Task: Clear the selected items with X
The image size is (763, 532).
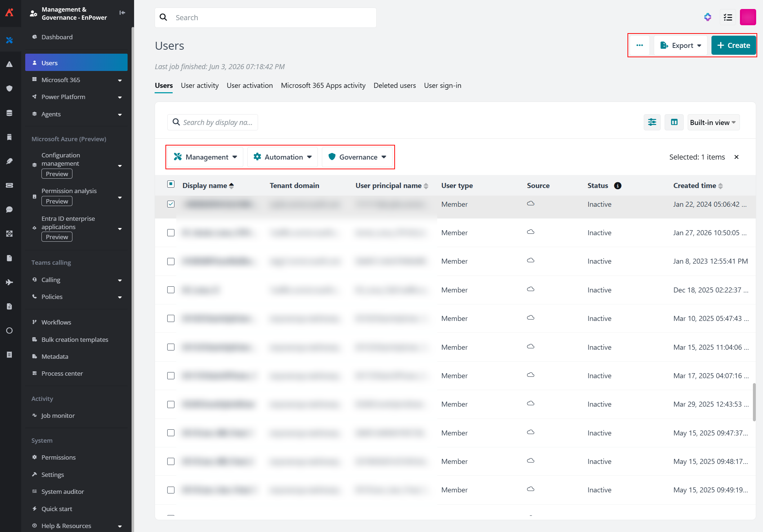Action: point(736,157)
